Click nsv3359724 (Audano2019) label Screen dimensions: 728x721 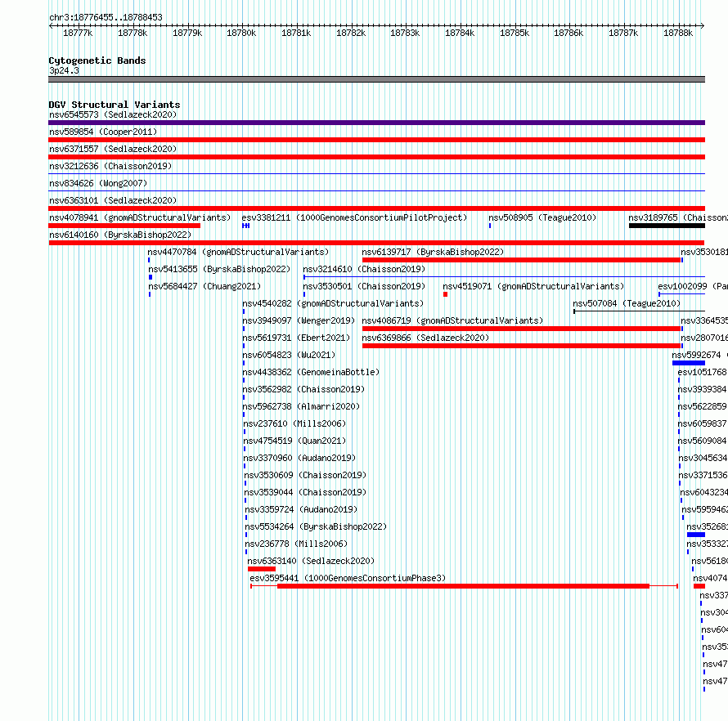point(301,509)
